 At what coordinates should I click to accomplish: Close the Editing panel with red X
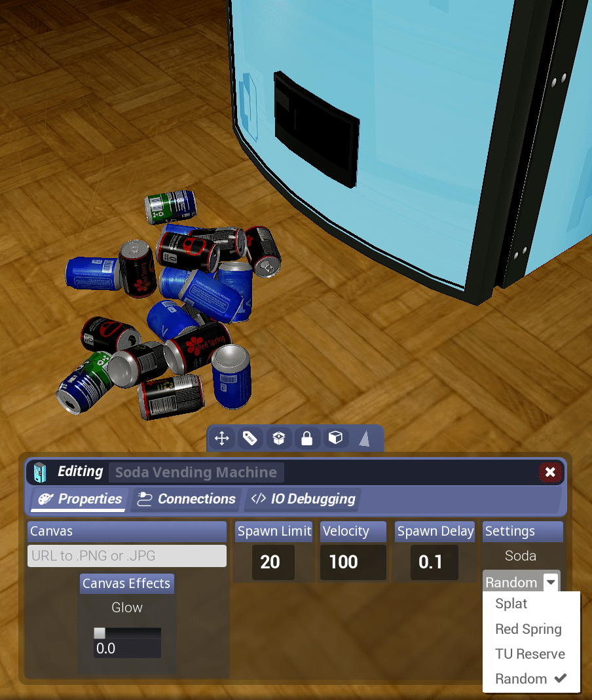[x=550, y=472]
